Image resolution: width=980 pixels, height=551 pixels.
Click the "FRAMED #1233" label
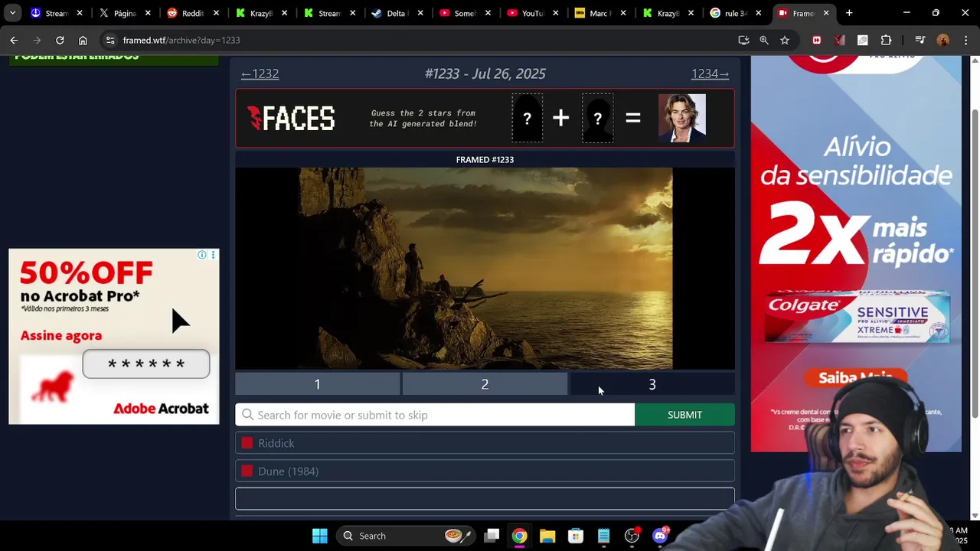pyautogui.click(x=485, y=160)
